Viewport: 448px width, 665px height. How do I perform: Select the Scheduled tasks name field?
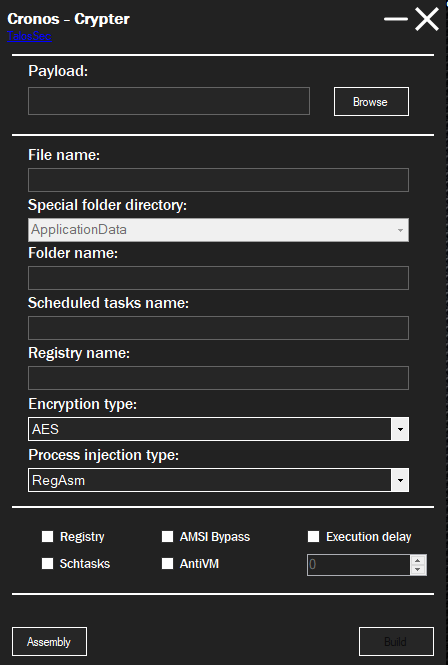[x=218, y=328]
